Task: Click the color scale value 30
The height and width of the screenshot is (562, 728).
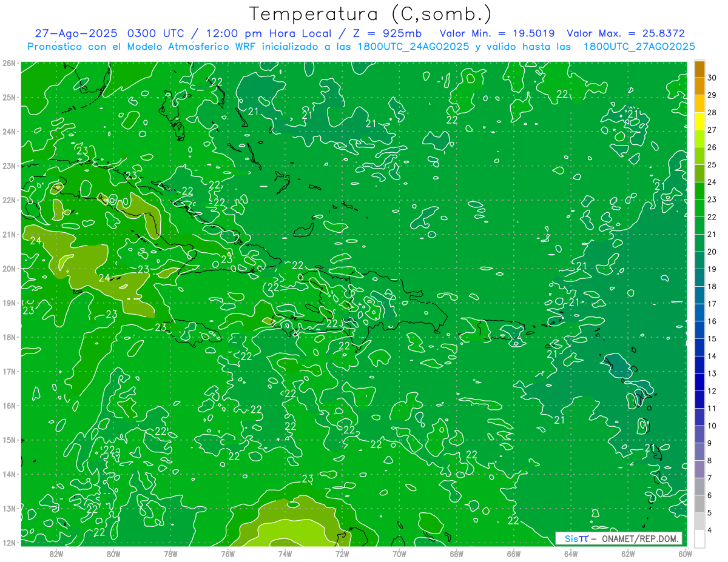Action: point(712,78)
